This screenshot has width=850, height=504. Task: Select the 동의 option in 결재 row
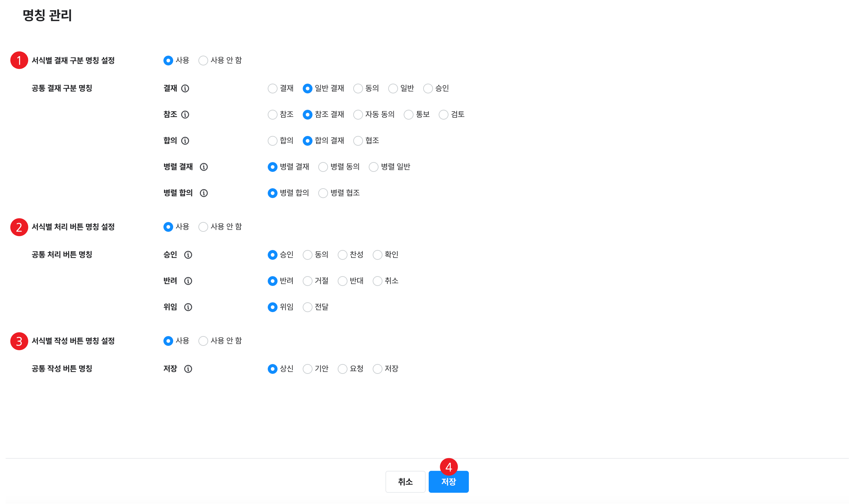click(358, 89)
